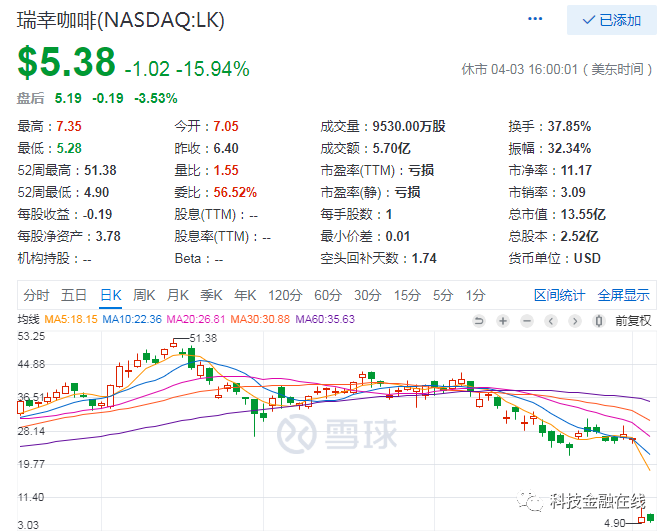Image resolution: width=667 pixels, height=531 pixels.
Task: Click the 总市值 value 13.55亿
Action: pyautogui.click(x=583, y=214)
